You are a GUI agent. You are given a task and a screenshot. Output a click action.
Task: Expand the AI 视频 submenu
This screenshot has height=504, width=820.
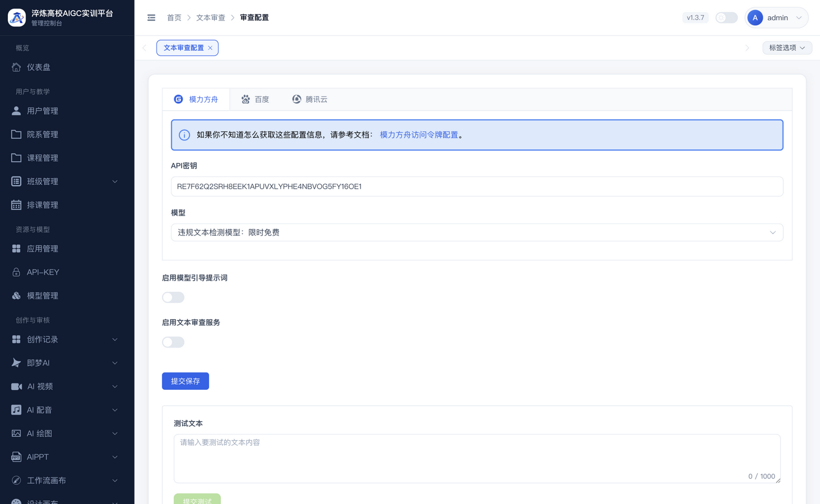(x=115, y=386)
